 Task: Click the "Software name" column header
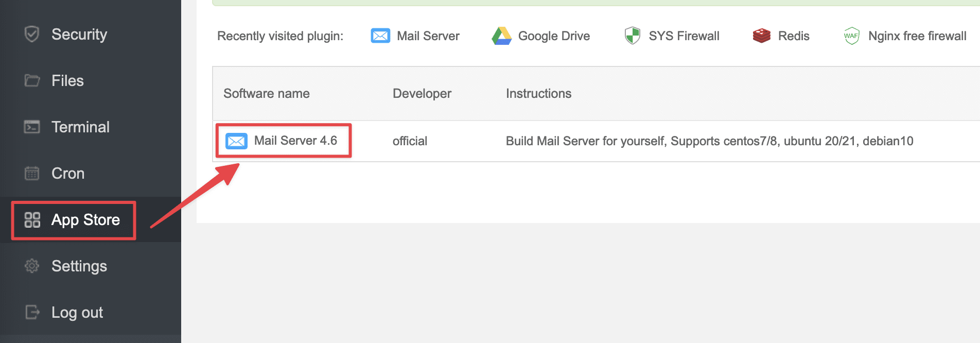tap(266, 94)
